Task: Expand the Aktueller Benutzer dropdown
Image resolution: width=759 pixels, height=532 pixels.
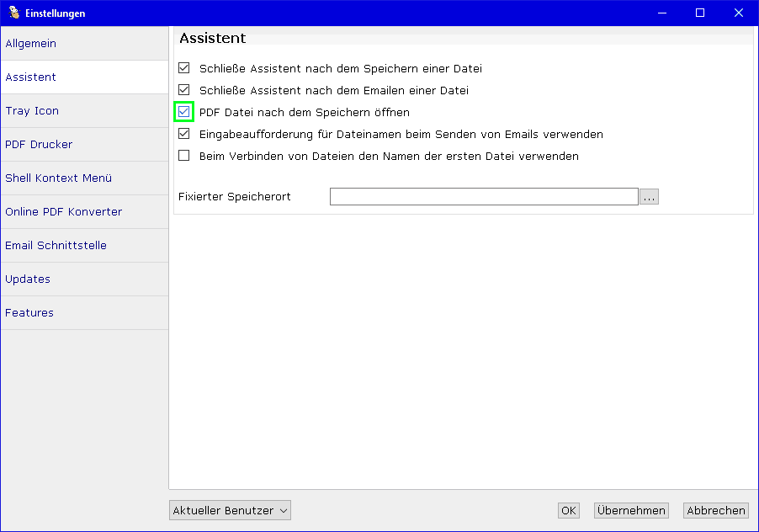Action: pos(230,510)
